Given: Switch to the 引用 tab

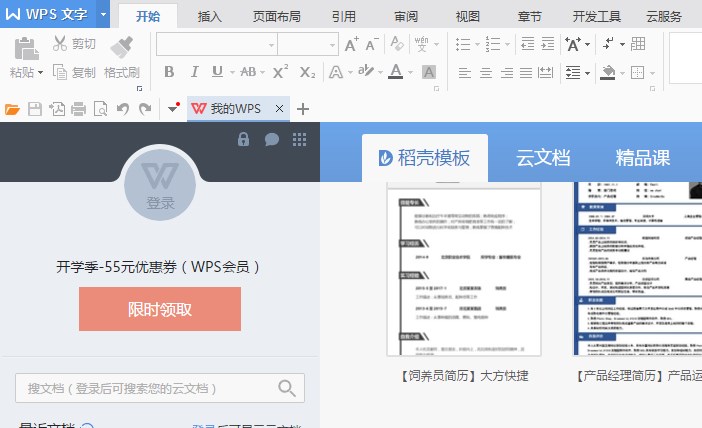Looking at the screenshot, I should tap(343, 17).
